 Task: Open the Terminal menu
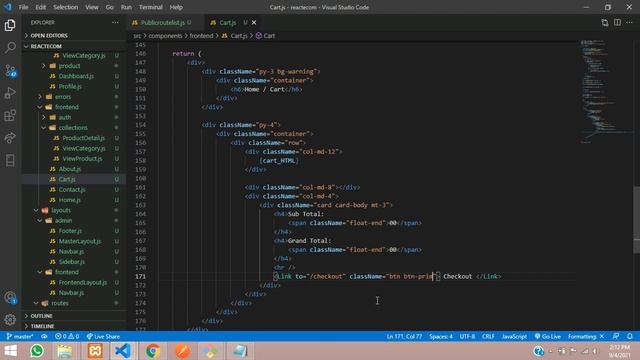[x=151, y=7]
